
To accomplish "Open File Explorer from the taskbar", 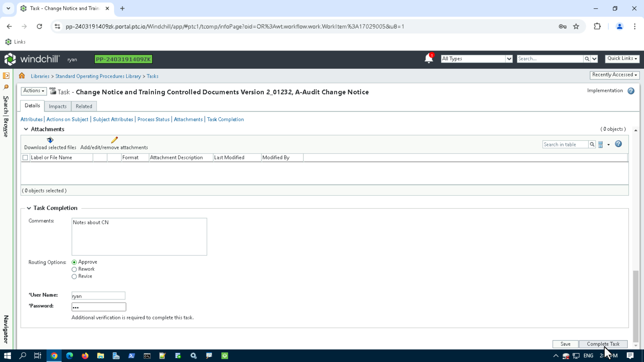I will (100, 356).
